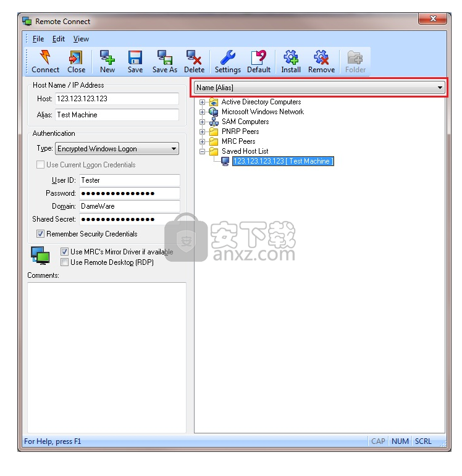The width and height of the screenshot is (462, 476).
Task: Click the Password field
Action: tap(130, 193)
